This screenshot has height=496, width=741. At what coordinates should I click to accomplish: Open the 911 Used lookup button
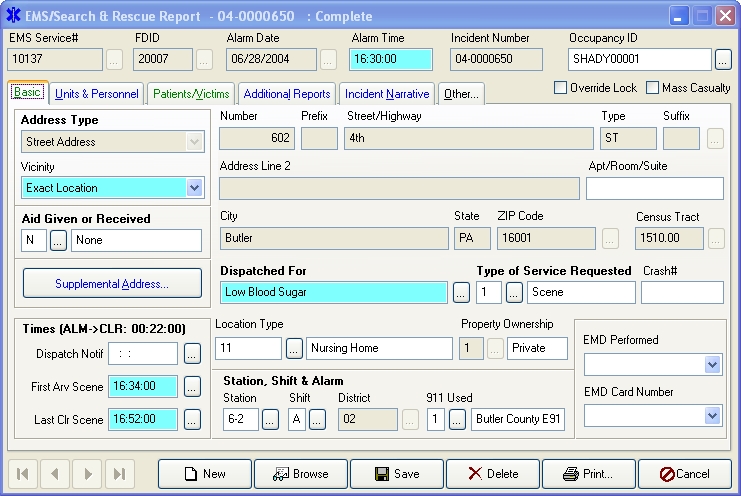click(x=457, y=420)
